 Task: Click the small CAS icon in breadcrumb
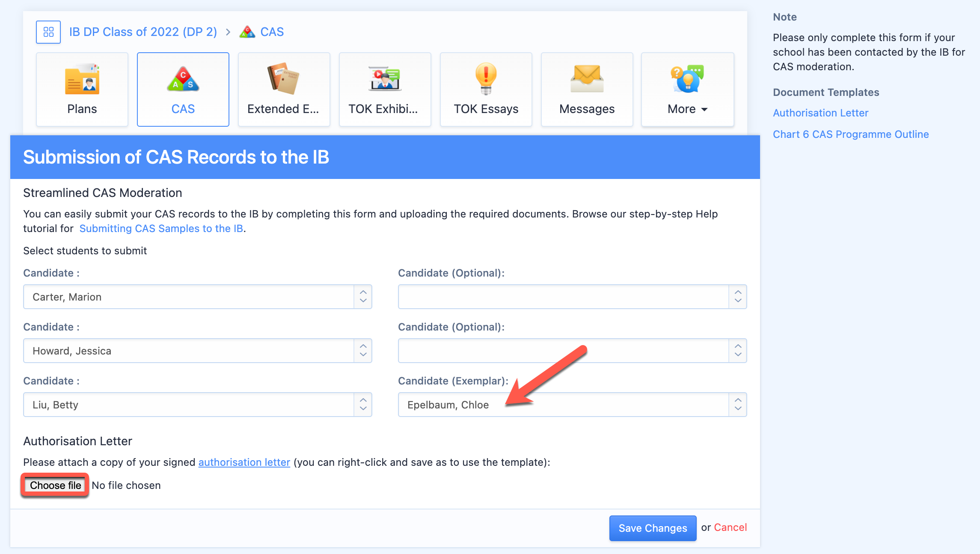point(247,32)
